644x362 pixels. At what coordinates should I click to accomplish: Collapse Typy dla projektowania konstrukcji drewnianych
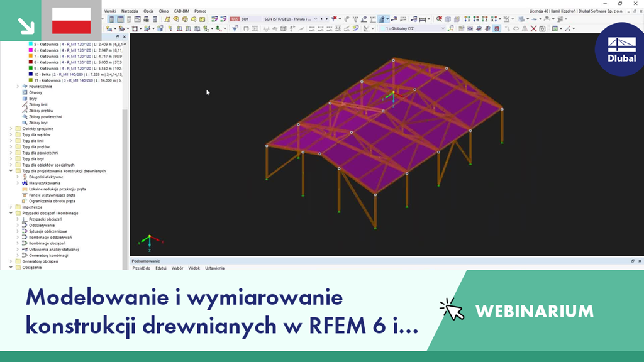click(11, 171)
